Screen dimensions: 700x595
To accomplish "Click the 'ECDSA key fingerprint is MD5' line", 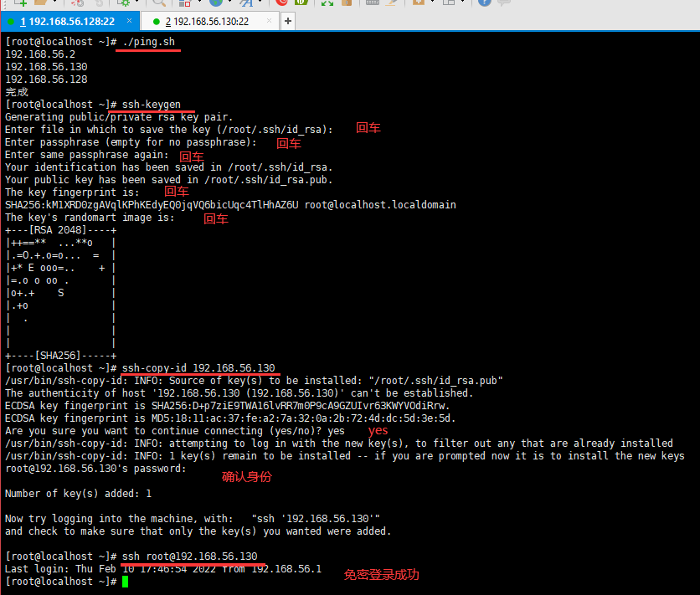I will 230,418.
